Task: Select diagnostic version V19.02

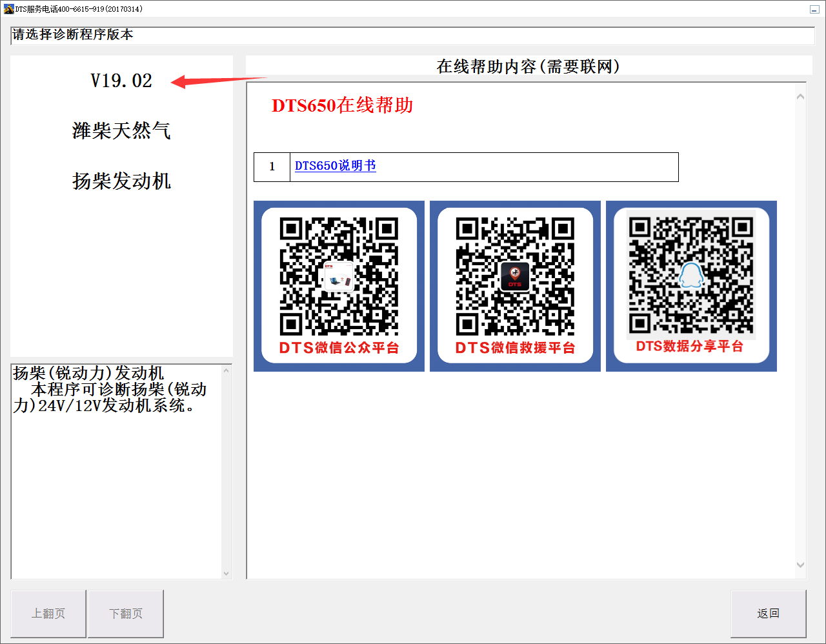Action: point(121,81)
